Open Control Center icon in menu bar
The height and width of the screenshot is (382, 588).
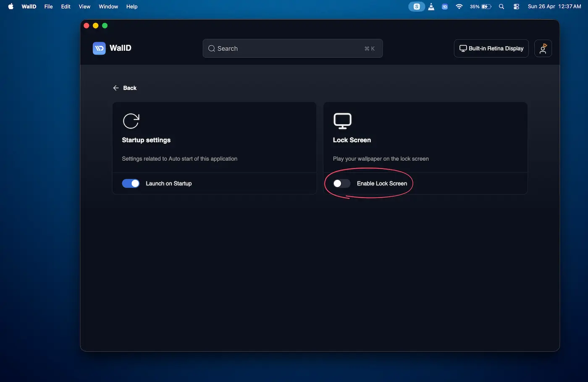click(516, 7)
